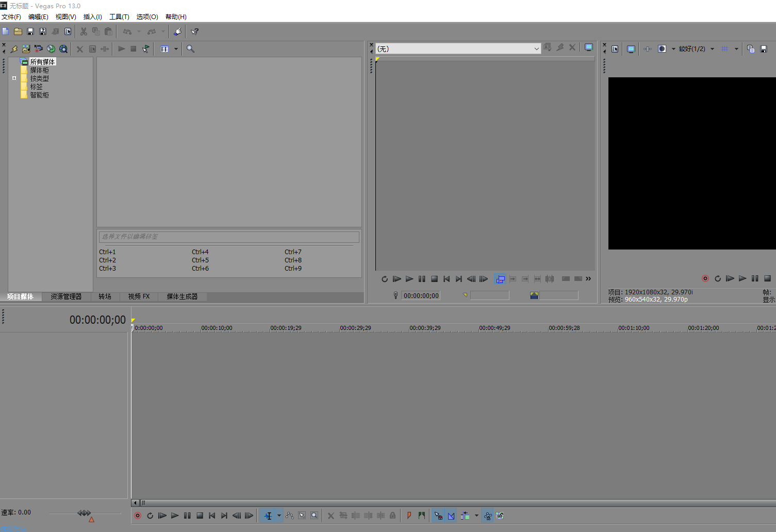Save preview snapshot to file icon

pos(764,49)
